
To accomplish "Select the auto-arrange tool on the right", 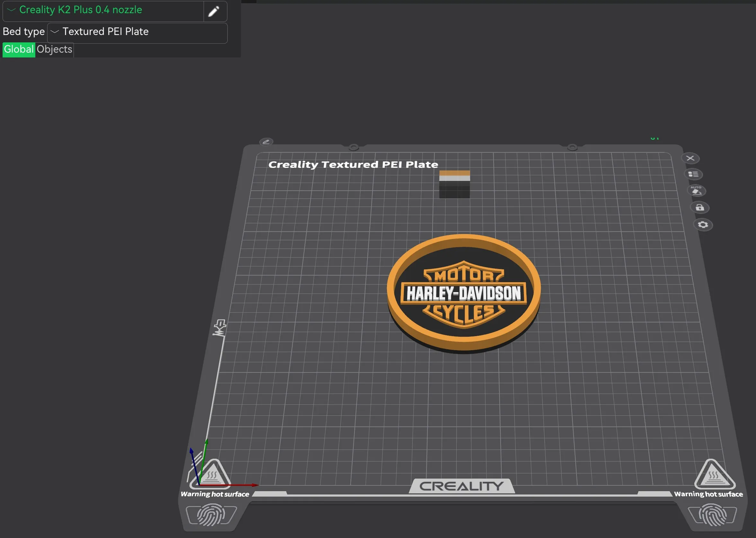I will click(x=696, y=191).
